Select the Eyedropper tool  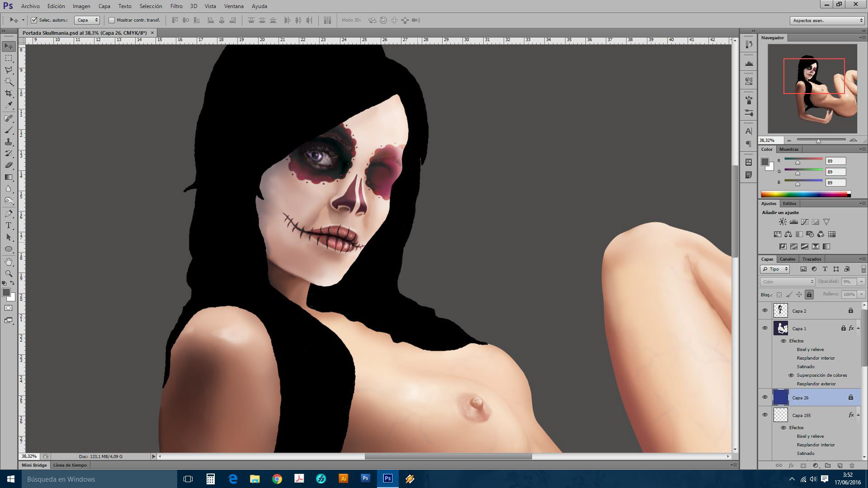[9, 105]
